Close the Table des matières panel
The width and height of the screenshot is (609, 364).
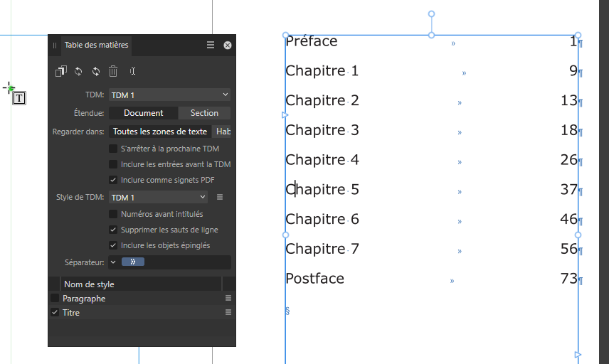point(228,45)
